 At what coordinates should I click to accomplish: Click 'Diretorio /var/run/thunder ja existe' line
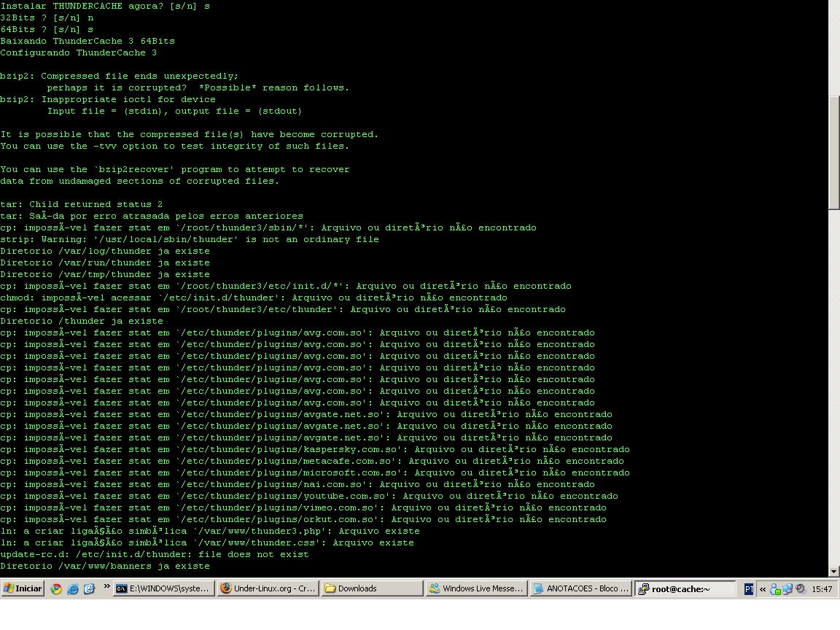pyautogui.click(x=105, y=263)
